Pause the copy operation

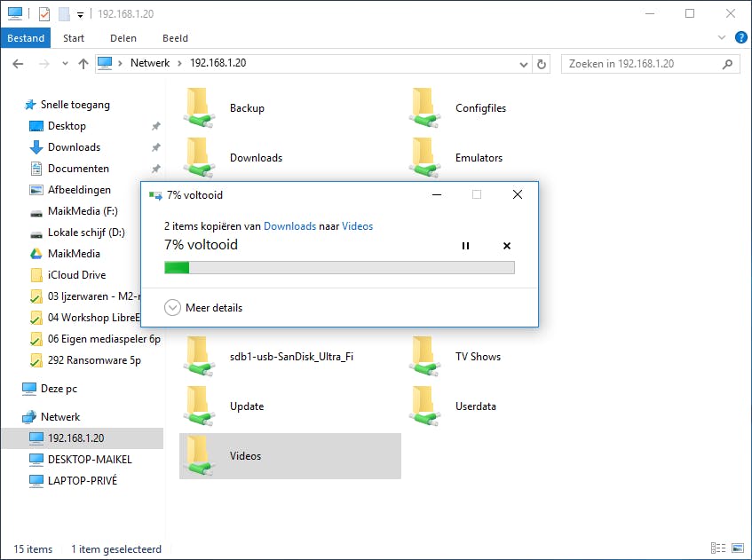[x=465, y=246]
